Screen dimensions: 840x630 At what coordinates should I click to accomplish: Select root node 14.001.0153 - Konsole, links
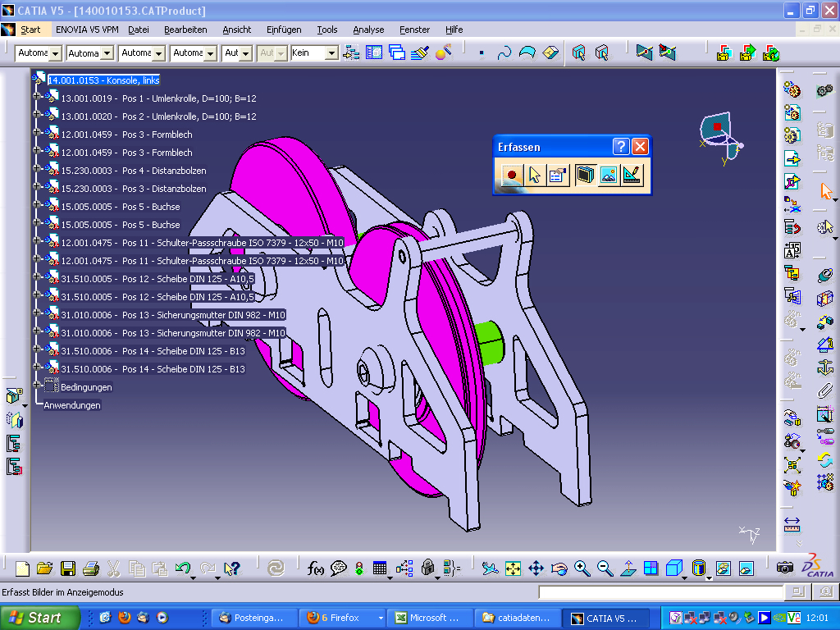point(103,80)
